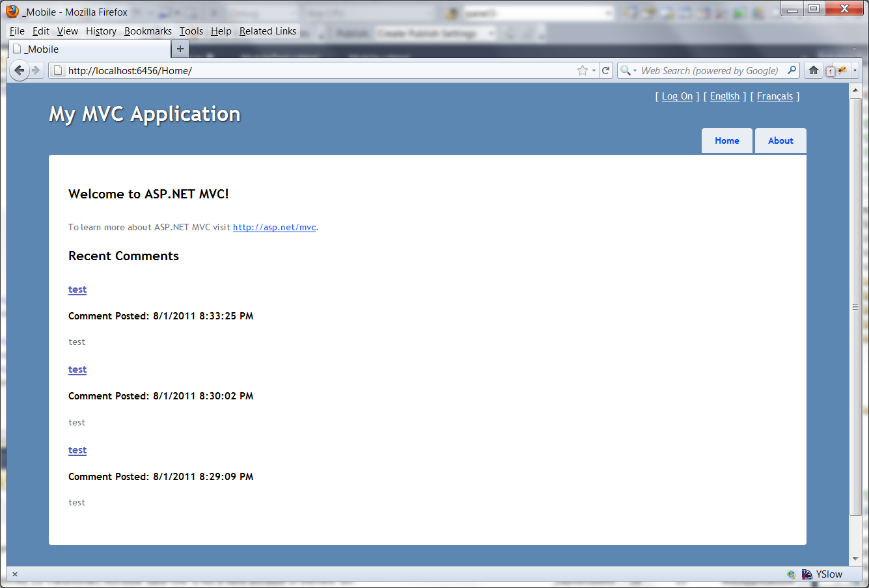Switch language with the Français link
This screenshot has width=869, height=588.
(x=775, y=96)
